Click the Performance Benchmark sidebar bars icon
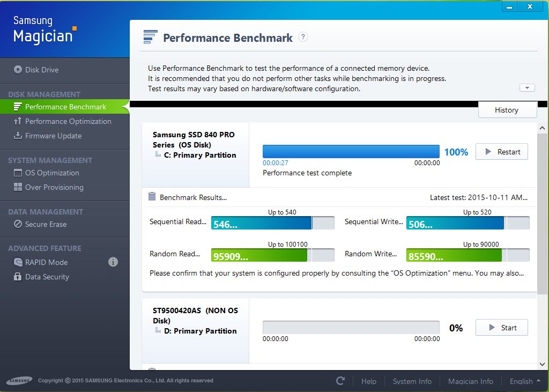The image size is (549, 392). point(18,107)
